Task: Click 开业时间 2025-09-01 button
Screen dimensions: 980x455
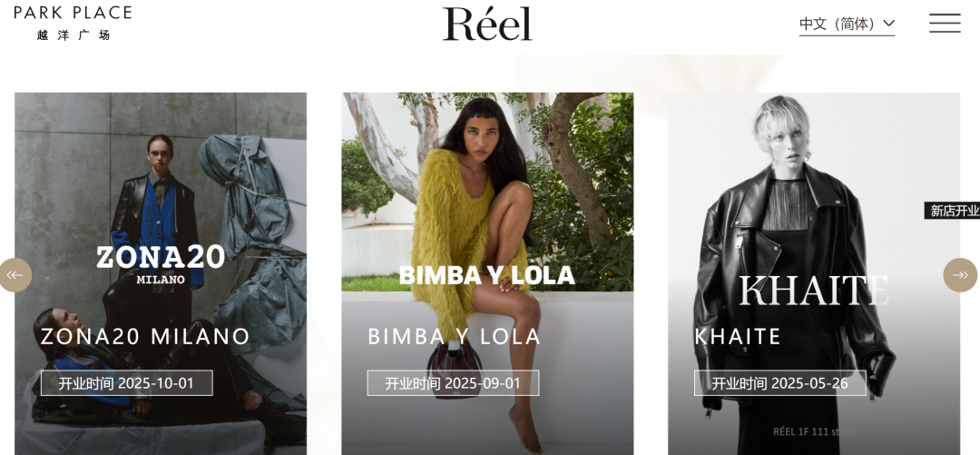Action: 453,383
